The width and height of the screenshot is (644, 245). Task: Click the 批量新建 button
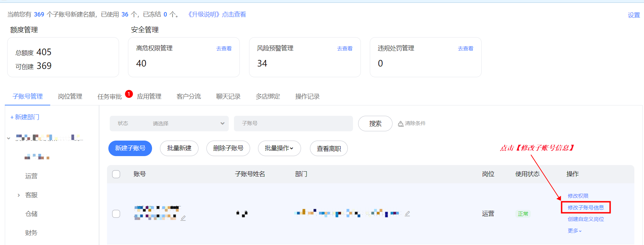tap(179, 148)
